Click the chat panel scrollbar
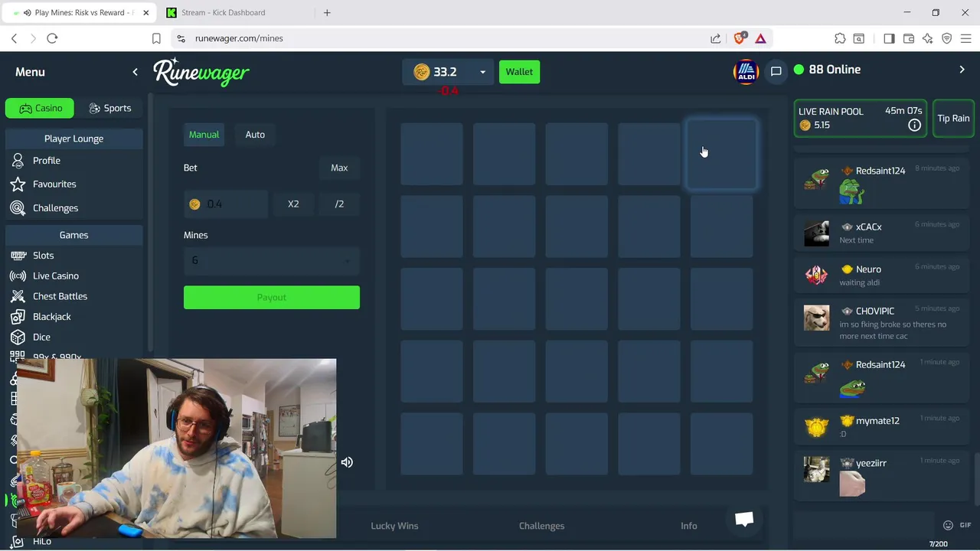This screenshot has height=551, width=980. [976, 478]
